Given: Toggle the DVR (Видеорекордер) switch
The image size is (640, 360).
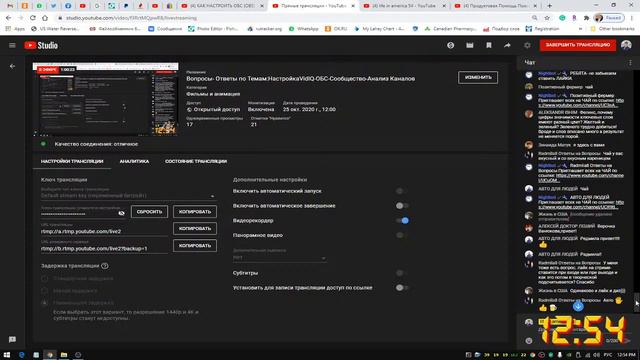Looking at the screenshot, I should point(402,220).
